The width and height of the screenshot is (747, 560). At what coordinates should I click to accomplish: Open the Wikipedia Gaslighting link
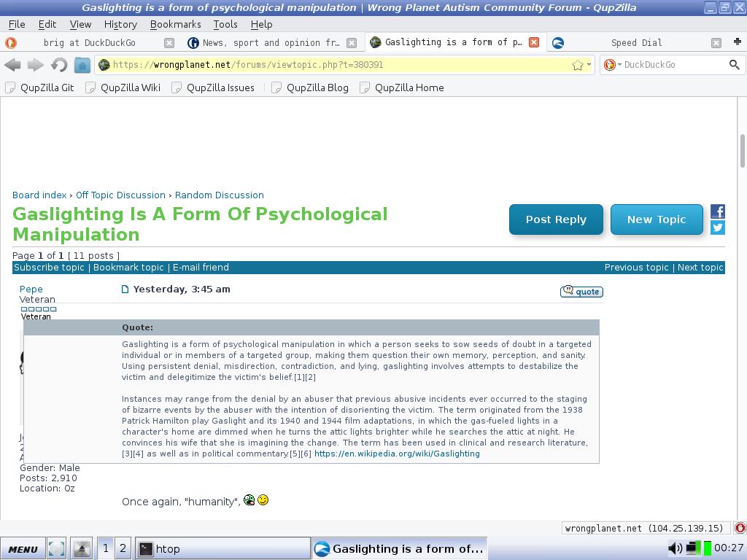click(397, 454)
